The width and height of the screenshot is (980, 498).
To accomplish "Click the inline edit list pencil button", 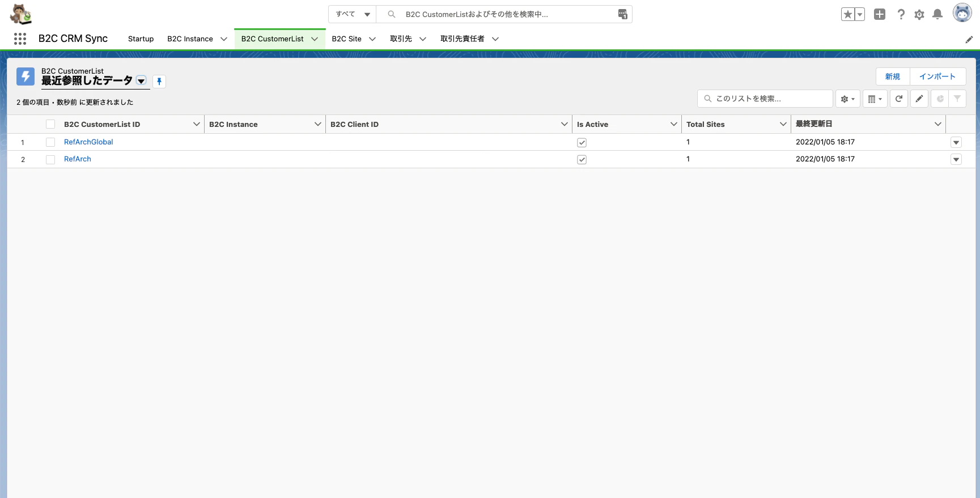I will tap(919, 99).
